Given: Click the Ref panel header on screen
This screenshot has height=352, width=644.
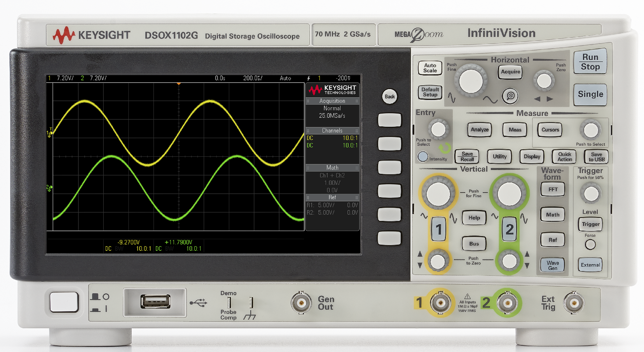Looking at the screenshot, I should point(332,197).
